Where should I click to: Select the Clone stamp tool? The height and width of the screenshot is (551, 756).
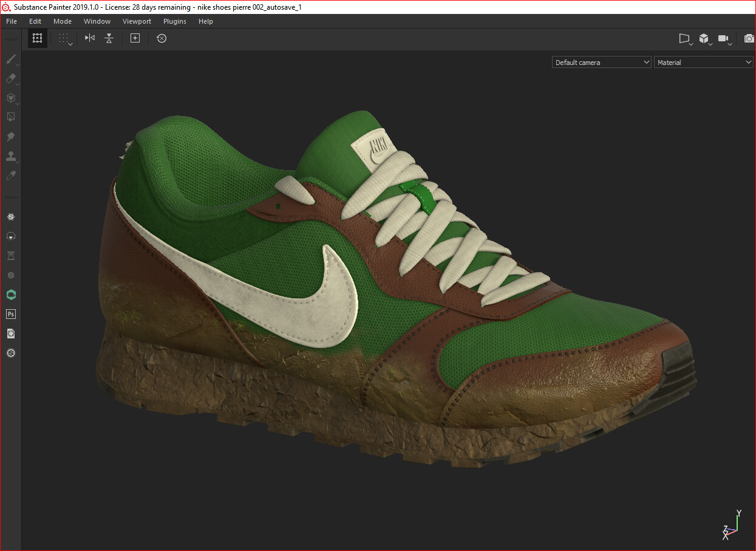click(x=10, y=156)
